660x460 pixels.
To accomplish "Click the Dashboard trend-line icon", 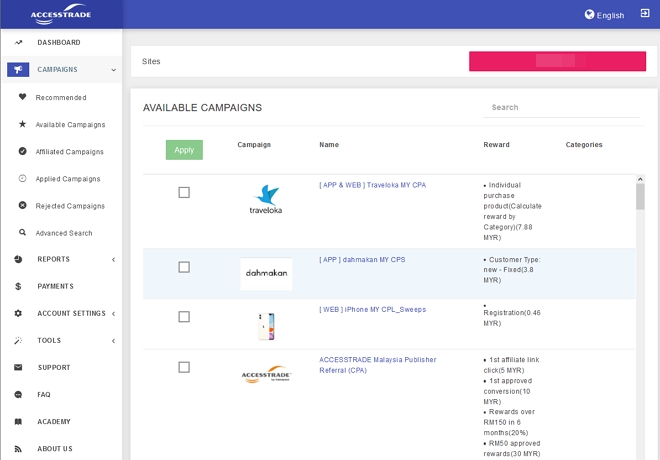I will coord(18,43).
